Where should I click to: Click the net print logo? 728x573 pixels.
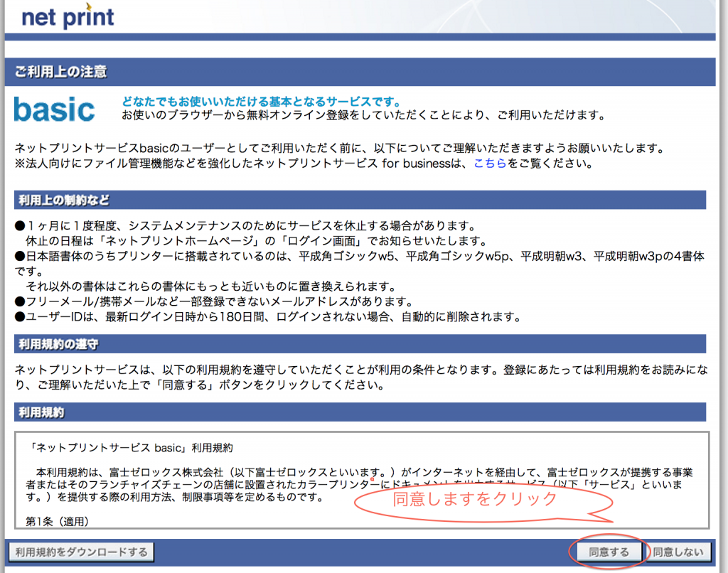tap(68, 17)
